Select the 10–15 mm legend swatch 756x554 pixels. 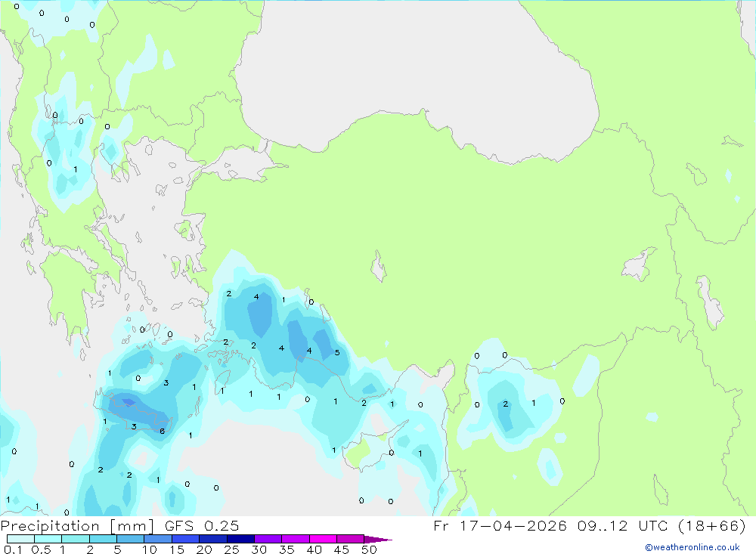(x=158, y=539)
